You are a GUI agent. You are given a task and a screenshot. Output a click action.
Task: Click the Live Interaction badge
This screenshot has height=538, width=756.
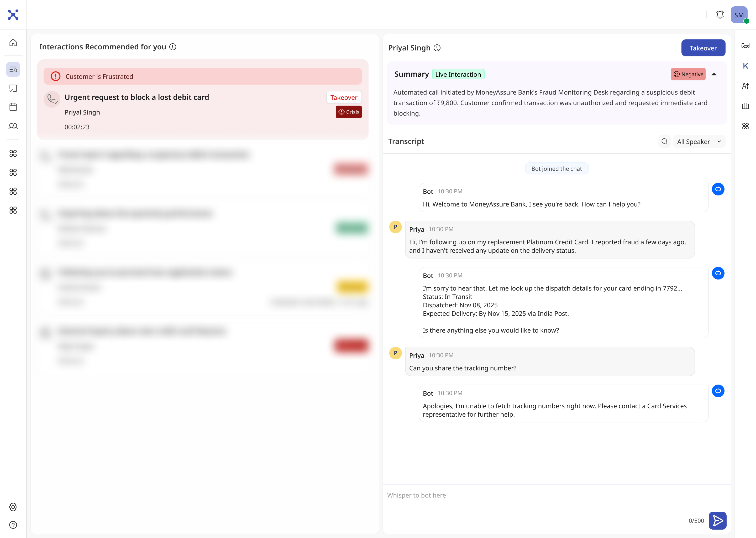tap(458, 74)
